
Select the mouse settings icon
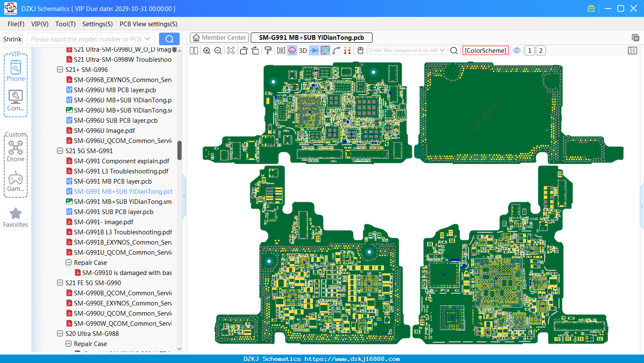(x=360, y=51)
